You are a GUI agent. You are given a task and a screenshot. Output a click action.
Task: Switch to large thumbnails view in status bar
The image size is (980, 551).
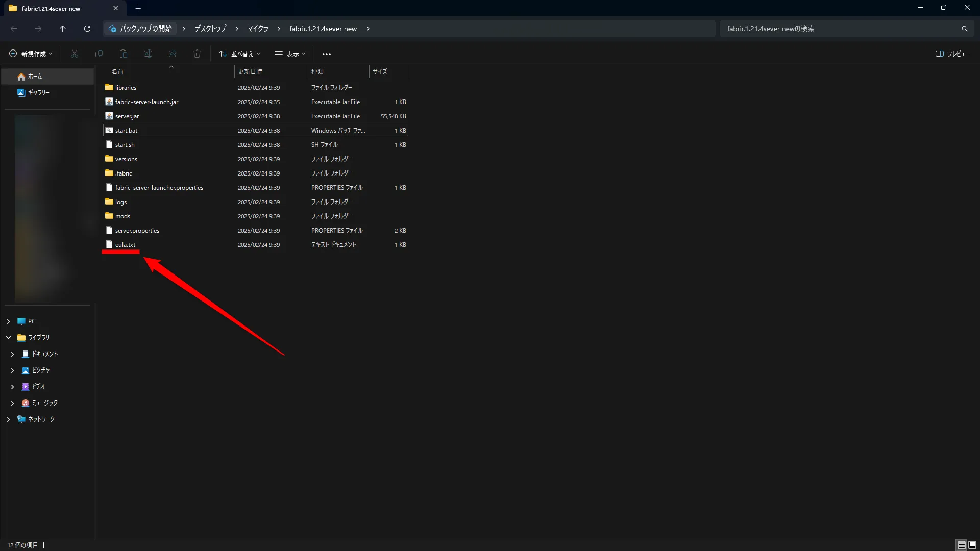972,545
